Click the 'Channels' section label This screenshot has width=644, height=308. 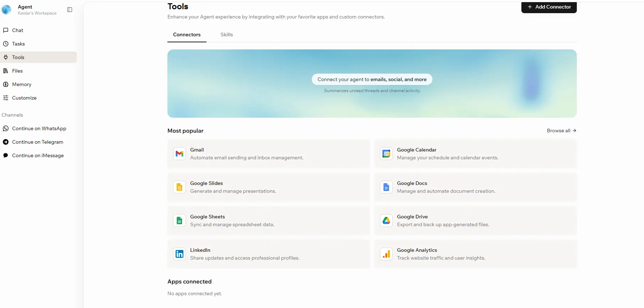(x=12, y=115)
